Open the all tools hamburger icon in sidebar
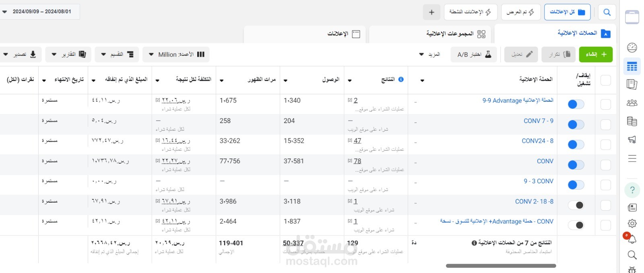This screenshot has height=273, width=644. pyautogui.click(x=632, y=158)
